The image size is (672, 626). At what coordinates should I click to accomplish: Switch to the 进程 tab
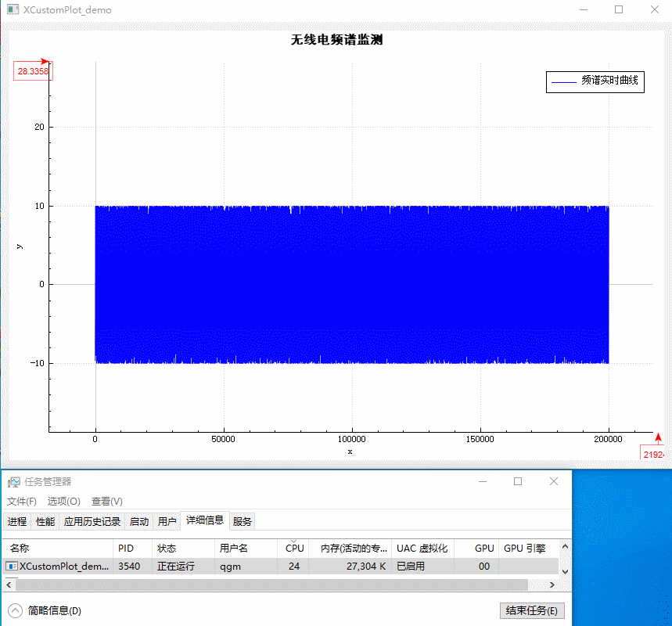(17, 521)
